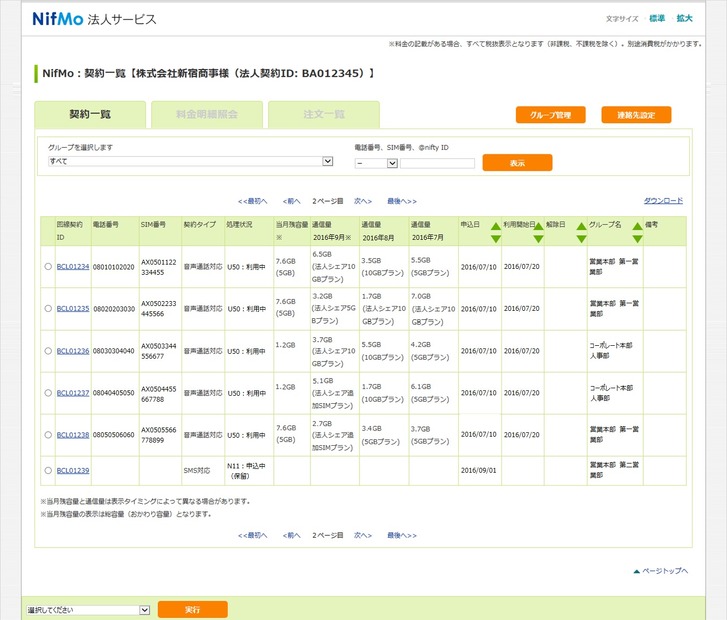727x620 pixels.
Task: Select radio button for BCL01236
Action: pos(48,351)
